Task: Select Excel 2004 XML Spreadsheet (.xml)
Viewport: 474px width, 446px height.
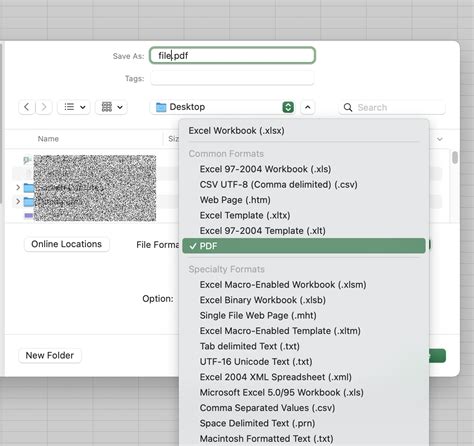Action: coord(304,377)
